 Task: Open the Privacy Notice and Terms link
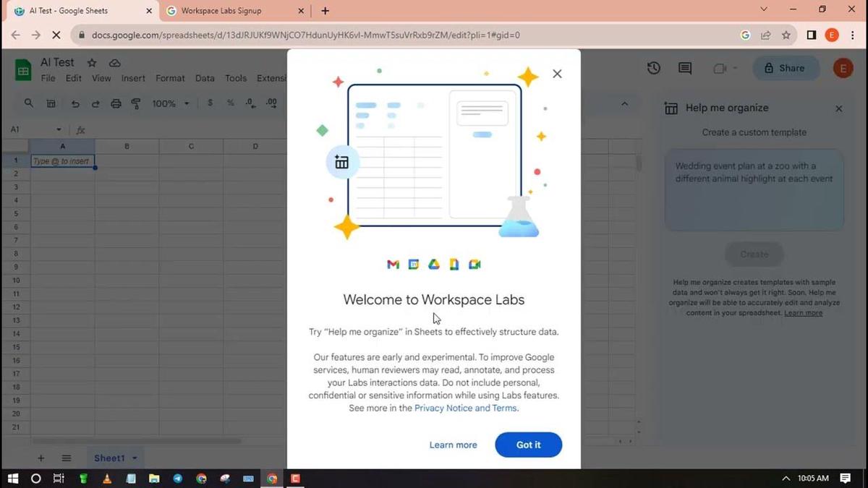tap(465, 408)
